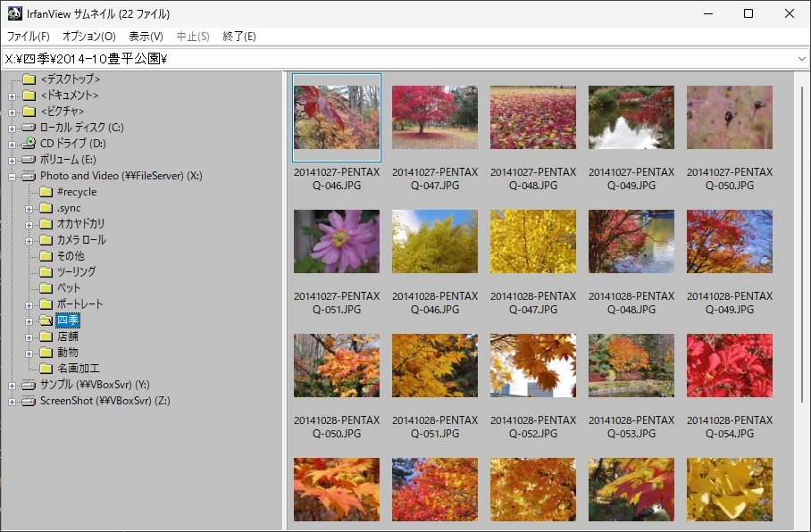The image size is (811, 532).
Task: Select the オカヤドカリ folder label
Action: coord(80,224)
